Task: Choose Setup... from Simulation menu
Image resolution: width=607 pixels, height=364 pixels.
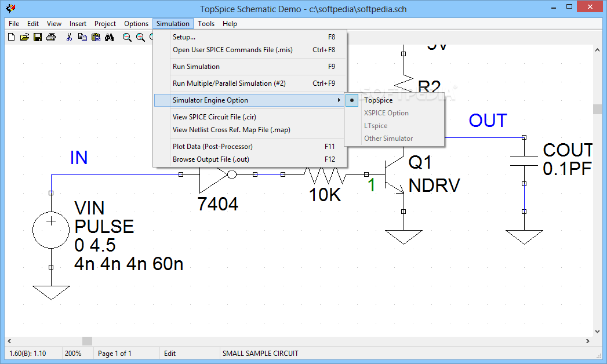Action: point(250,37)
